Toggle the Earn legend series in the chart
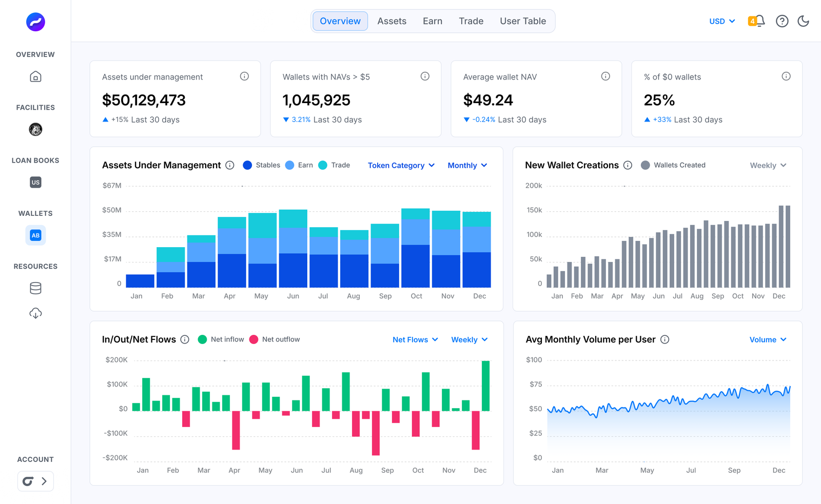This screenshot has width=821, height=504. point(299,165)
